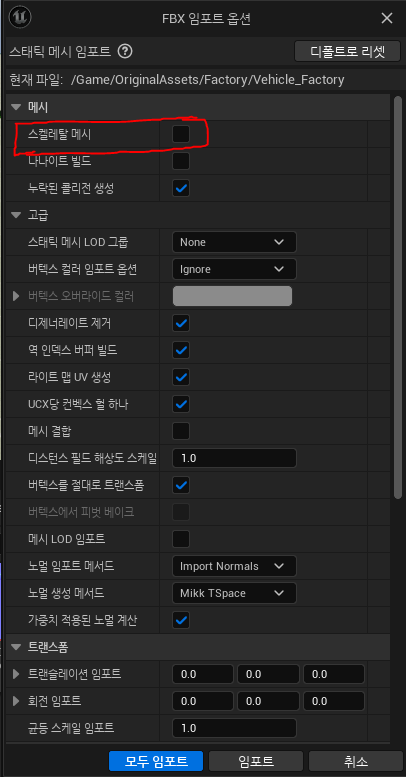The height and width of the screenshot is (777, 406).
Task: Expand 회전 임포트 row
Action: click(x=16, y=701)
